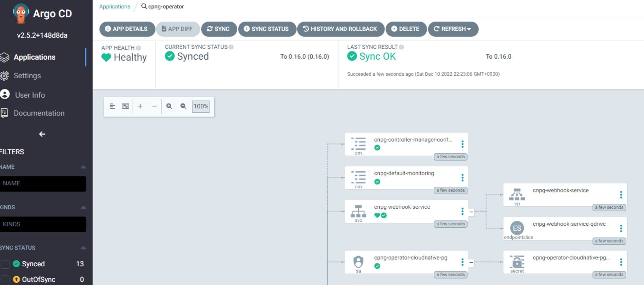The height and width of the screenshot is (285, 644).
Task: Click the minus collapse icon in the tree toolbar
Action: coord(155,106)
